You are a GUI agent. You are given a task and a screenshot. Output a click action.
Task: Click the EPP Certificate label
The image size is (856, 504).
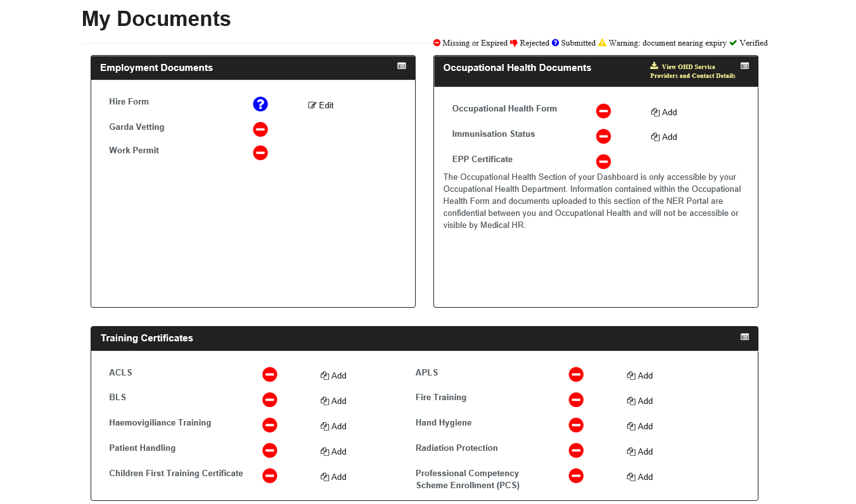[482, 160]
